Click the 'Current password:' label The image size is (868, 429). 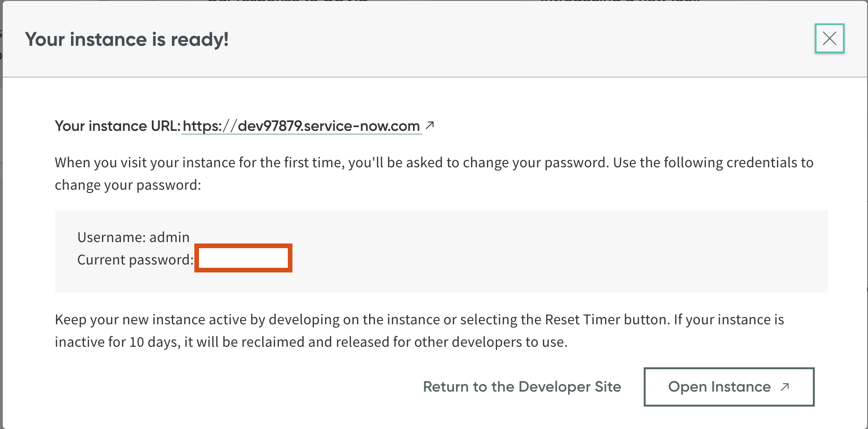pos(135,260)
